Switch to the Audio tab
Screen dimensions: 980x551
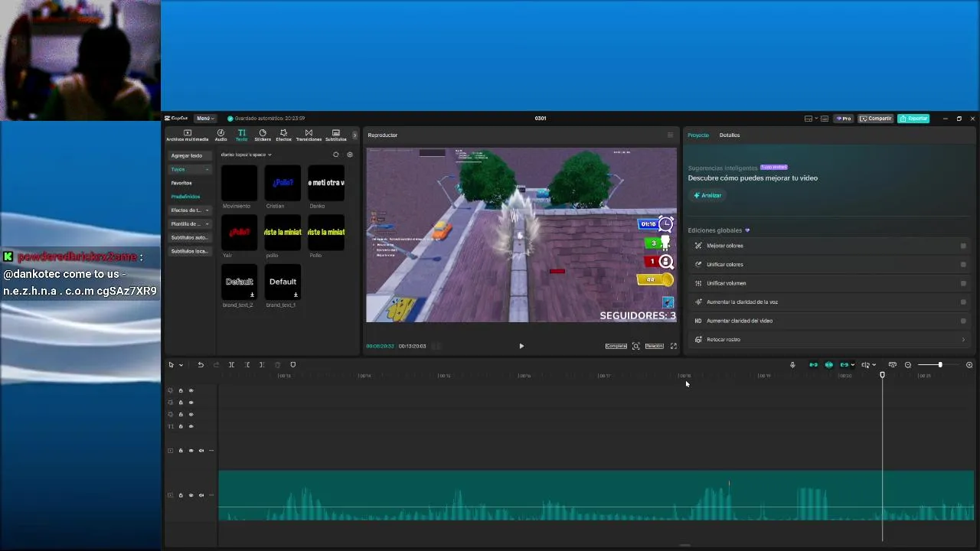(x=220, y=135)
